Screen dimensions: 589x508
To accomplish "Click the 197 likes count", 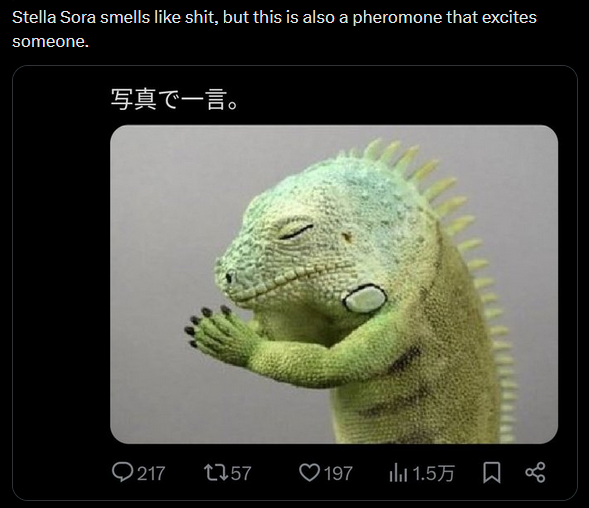I will click(x=338, y=473).
